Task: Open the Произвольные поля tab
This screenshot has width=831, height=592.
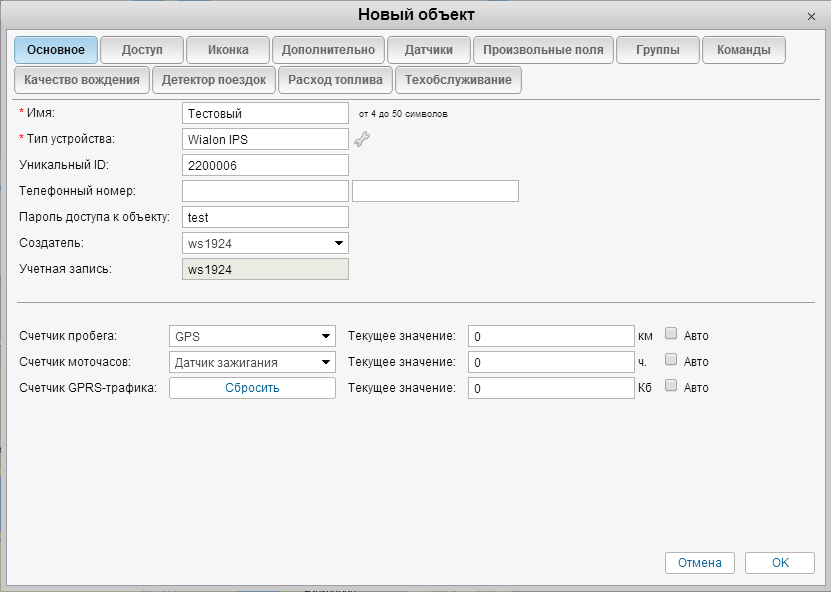Action: pos(543,50)
